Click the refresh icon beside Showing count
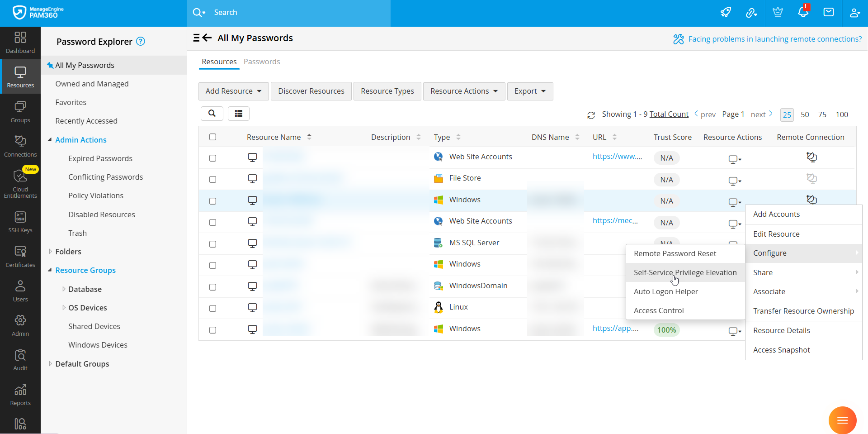This screenshot has height=434, width=868. pyautogui.click(x=591, y=115)
